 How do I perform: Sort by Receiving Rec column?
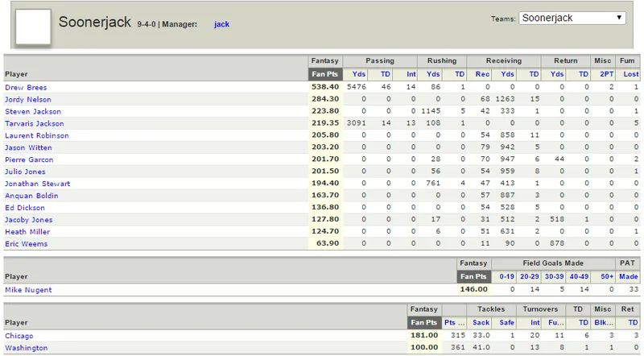pyautogui.click(x=482, y=74)
